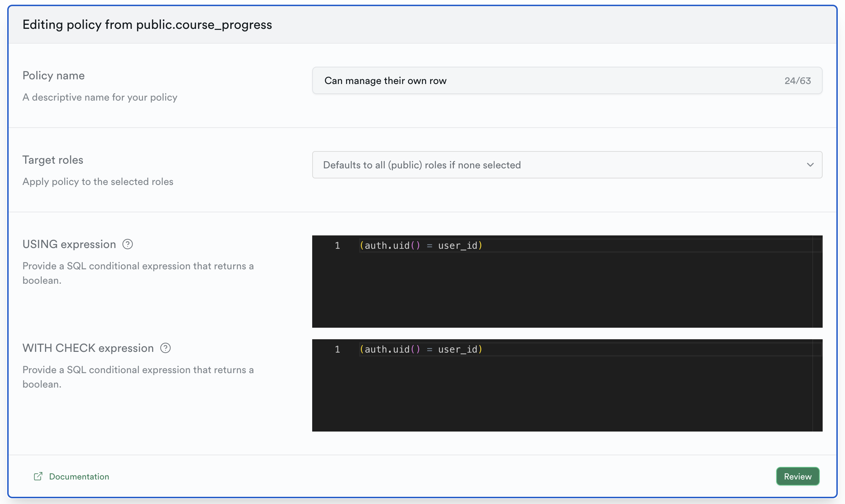
Task: Click the Target roles label
Action: click(53, 160)
